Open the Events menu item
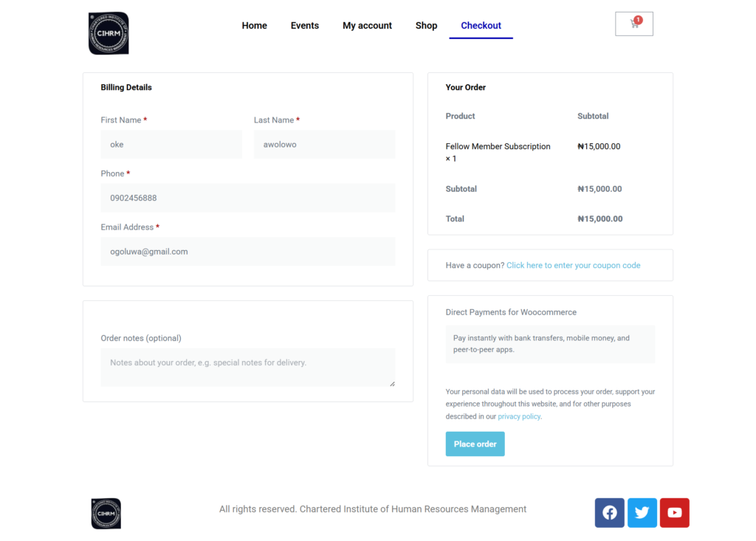The width and height of the screenshot is (756, 541). point(304,25)
